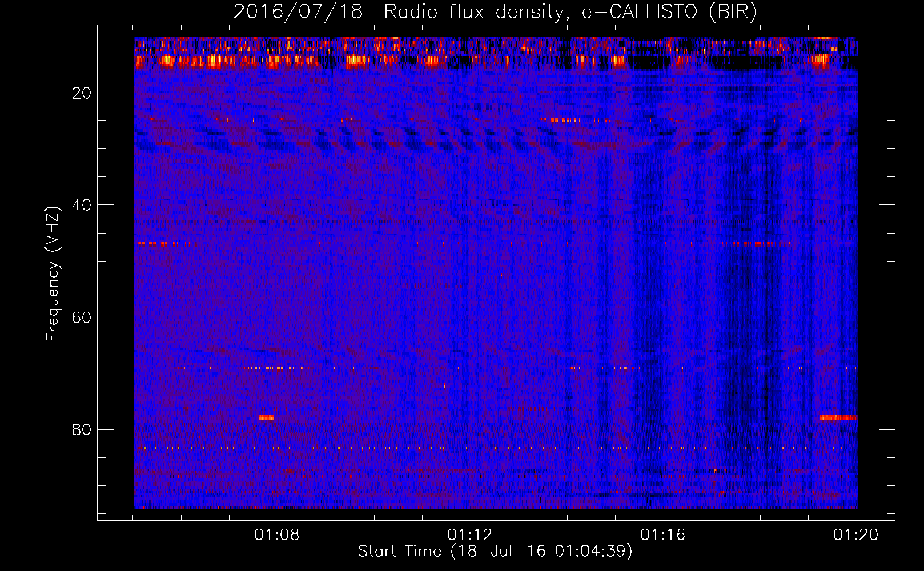This screenshot has width=924, height=571.
Task: Click the 'Start Time (18-Jul-16 01:04:39)' label
Action: 495,552
